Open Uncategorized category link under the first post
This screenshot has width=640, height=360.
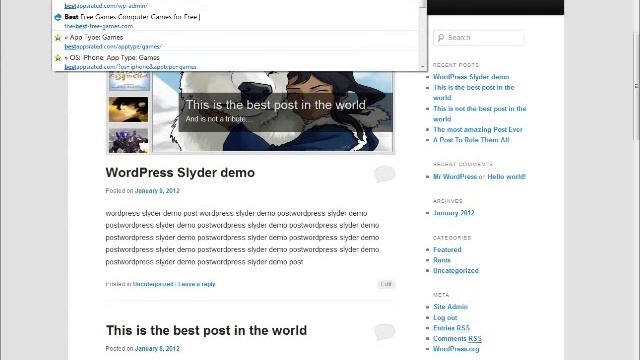[x=153, y=284]
